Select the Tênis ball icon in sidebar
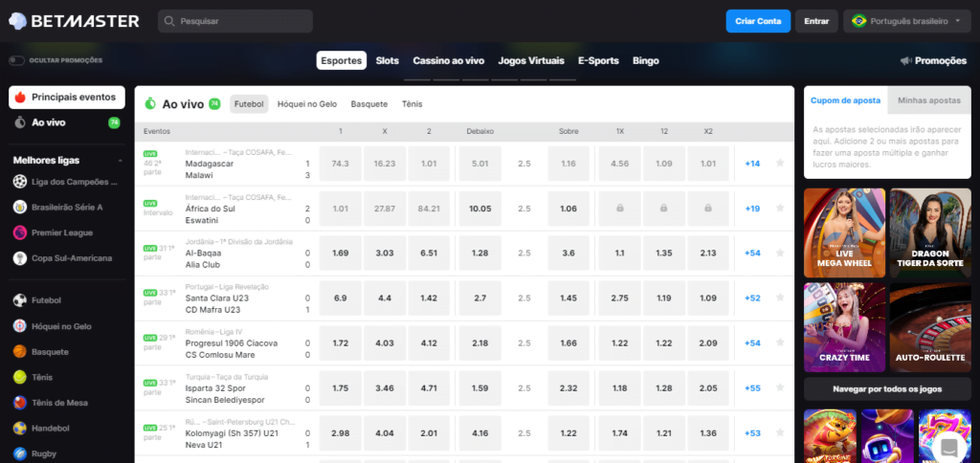The width and height of the screenshot is (980, 463). click(x=20, y=378)
